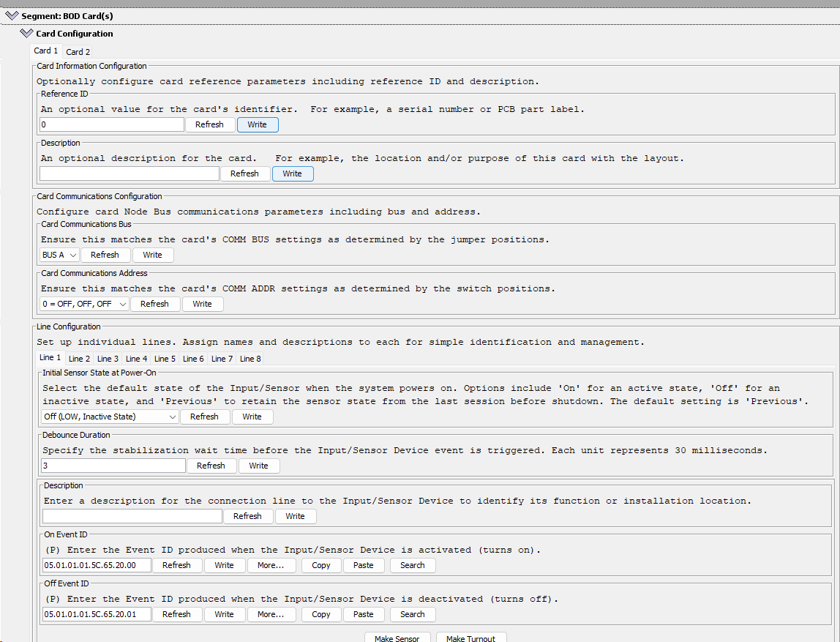
Task: Write the Debounce Duration value
Action: pyautogui.click(x=259, y=466)
